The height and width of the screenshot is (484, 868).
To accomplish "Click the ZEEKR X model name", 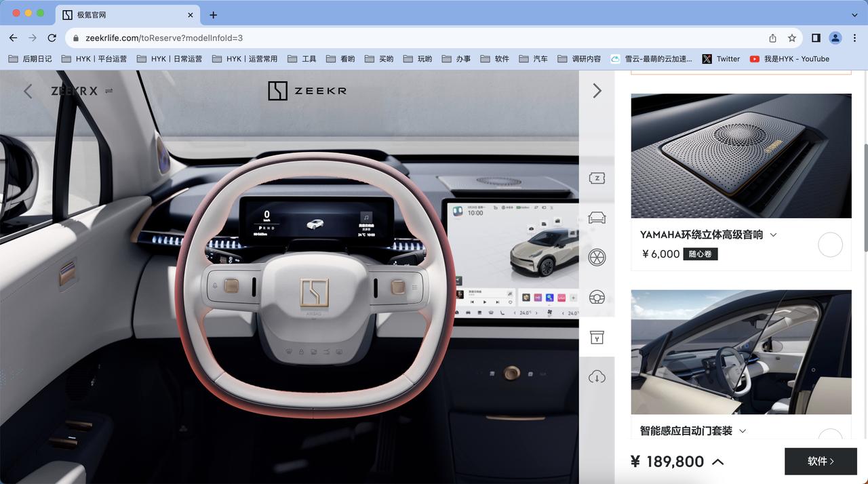I will (x=75, y=91).
